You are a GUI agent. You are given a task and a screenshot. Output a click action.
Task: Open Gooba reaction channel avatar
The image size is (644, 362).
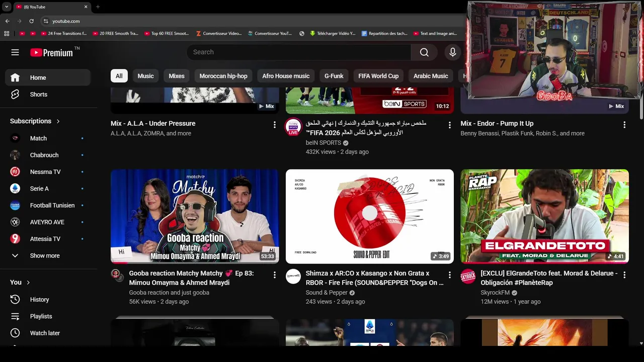pos(117,275)
